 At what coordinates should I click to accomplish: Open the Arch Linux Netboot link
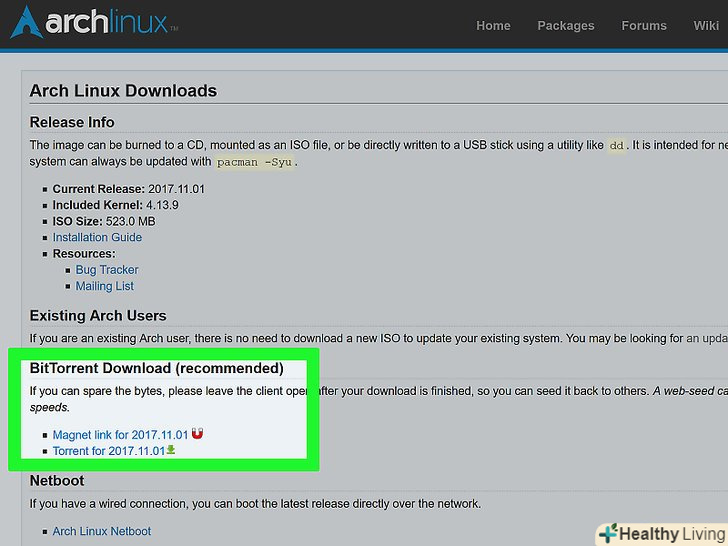pos(102,531)
